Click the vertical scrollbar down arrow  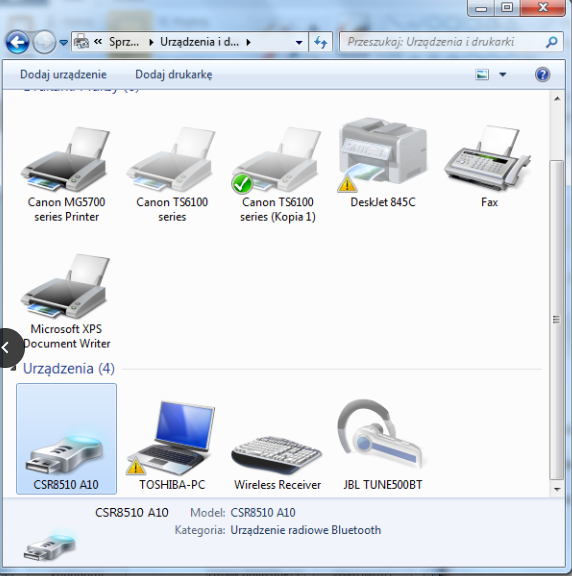tap(557, 489)
